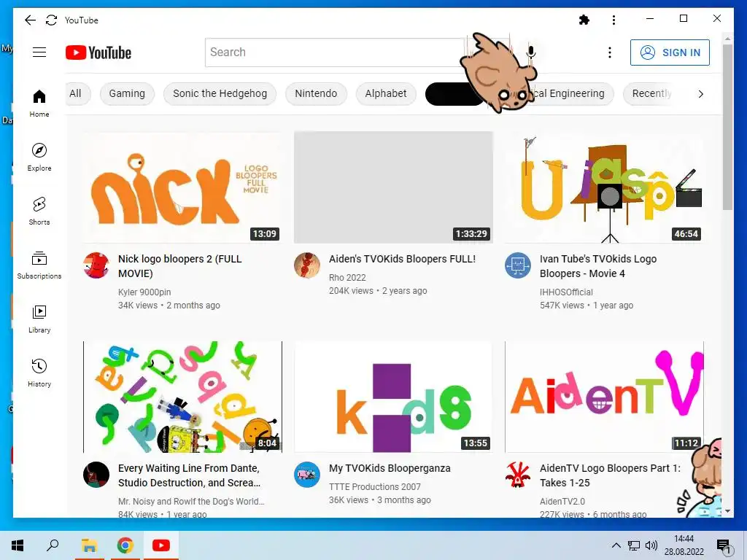Open Subscriptions in the sidebar
The height and width of the screenshot is (560, 747).
point(39,265)
